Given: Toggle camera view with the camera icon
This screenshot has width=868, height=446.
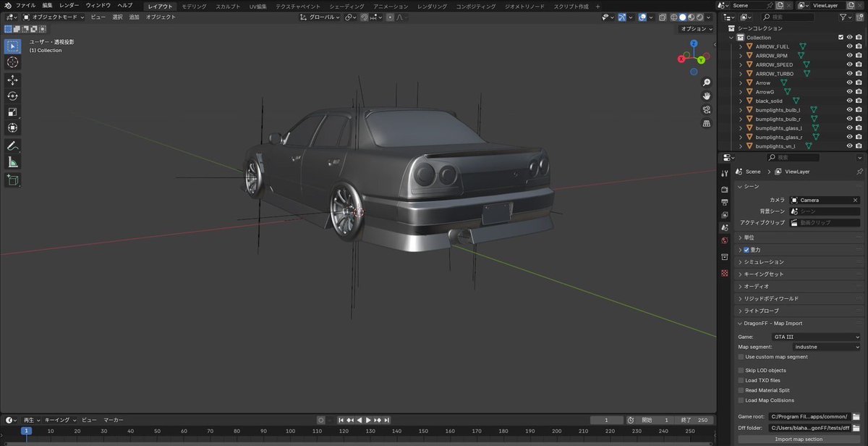Looking at the screenshot, I should click(707, 109).
